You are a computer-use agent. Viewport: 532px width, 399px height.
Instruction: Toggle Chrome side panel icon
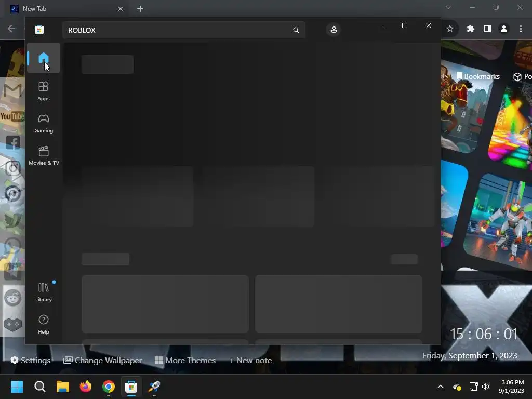(487, 29)
